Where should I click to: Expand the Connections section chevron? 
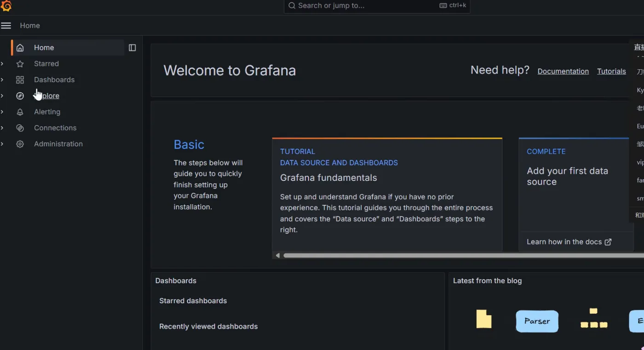point(2,128)
